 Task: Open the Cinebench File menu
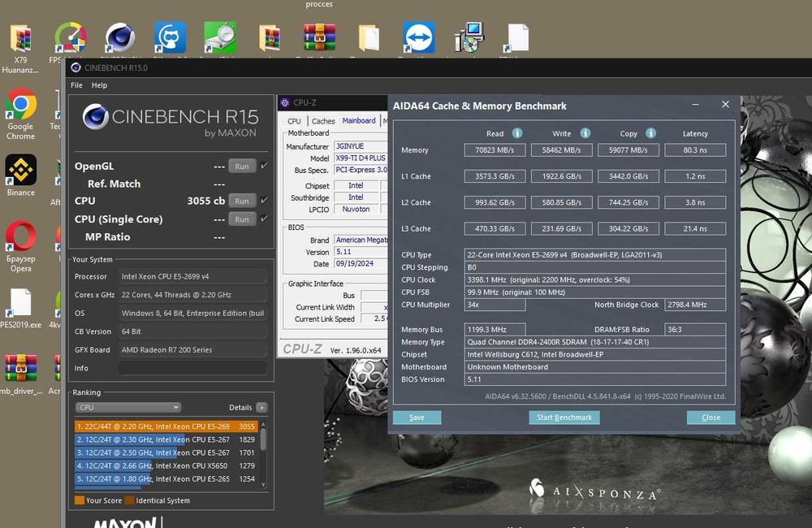(76, 85)
